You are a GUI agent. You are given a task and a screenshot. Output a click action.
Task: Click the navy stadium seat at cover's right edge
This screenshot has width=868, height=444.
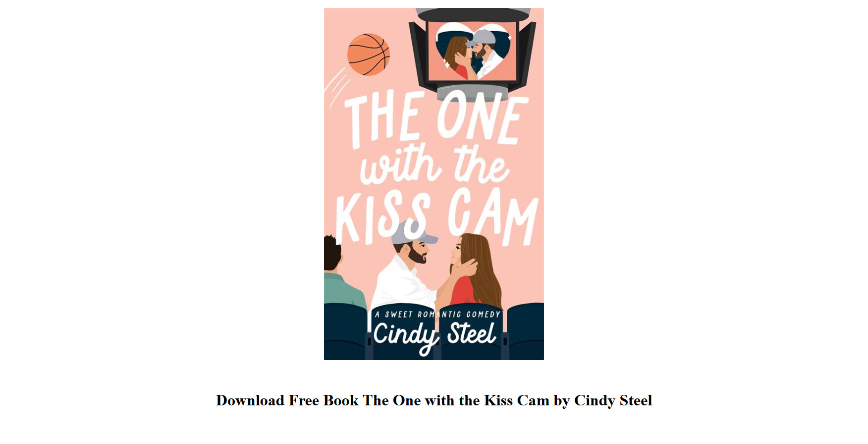pyautogui.click(x=525, y=331)
